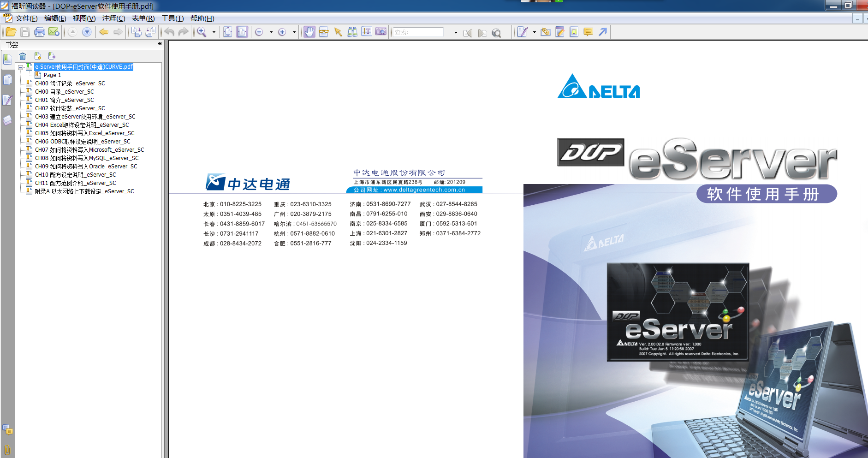Screen dimensions: 868x458
Task: Delete bookmark using the trash icon
Action: coord(23,56)
